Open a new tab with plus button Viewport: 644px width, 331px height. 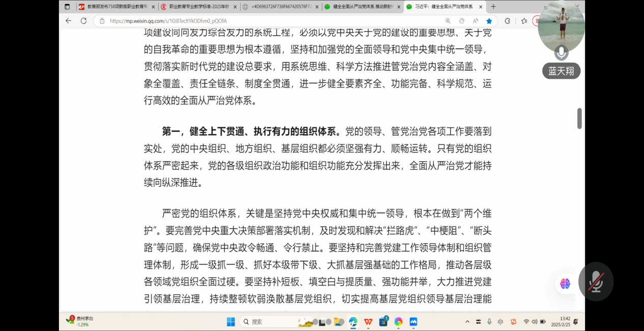(493, 7)
